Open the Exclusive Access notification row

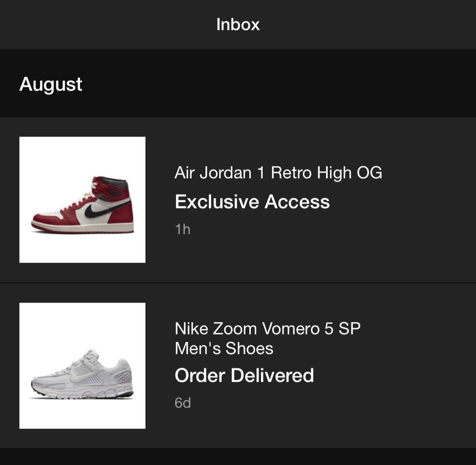[238, 200]
